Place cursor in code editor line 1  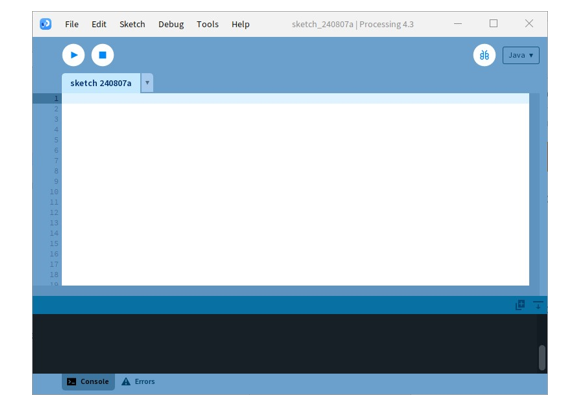pos(295,99)
